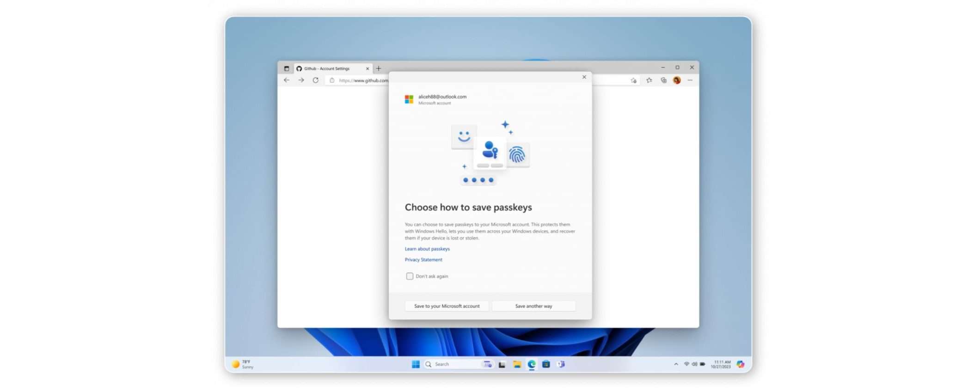
Task: Switch to Microsoft Edge on the taskbar
Action: (x=532, y=364)
